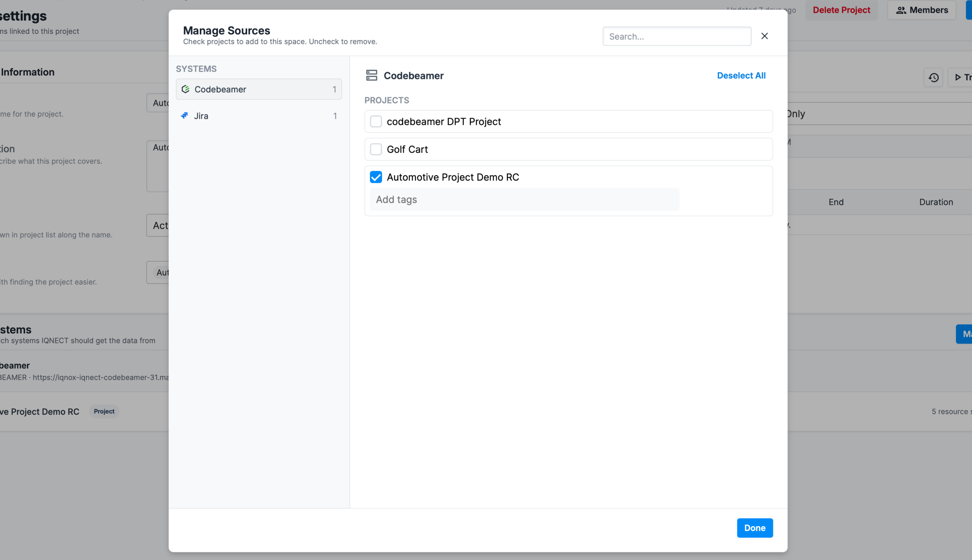
Task: Select Jira in the Systems list
Action: pyautogui.click(x=259, y=116)
